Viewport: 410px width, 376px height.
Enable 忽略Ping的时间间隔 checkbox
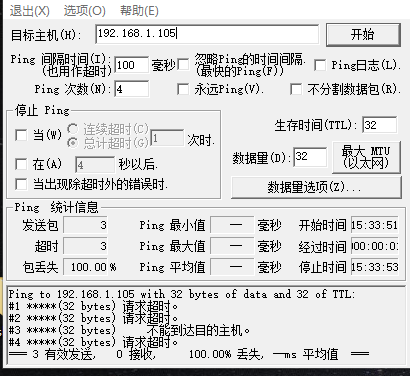point(183,65)
